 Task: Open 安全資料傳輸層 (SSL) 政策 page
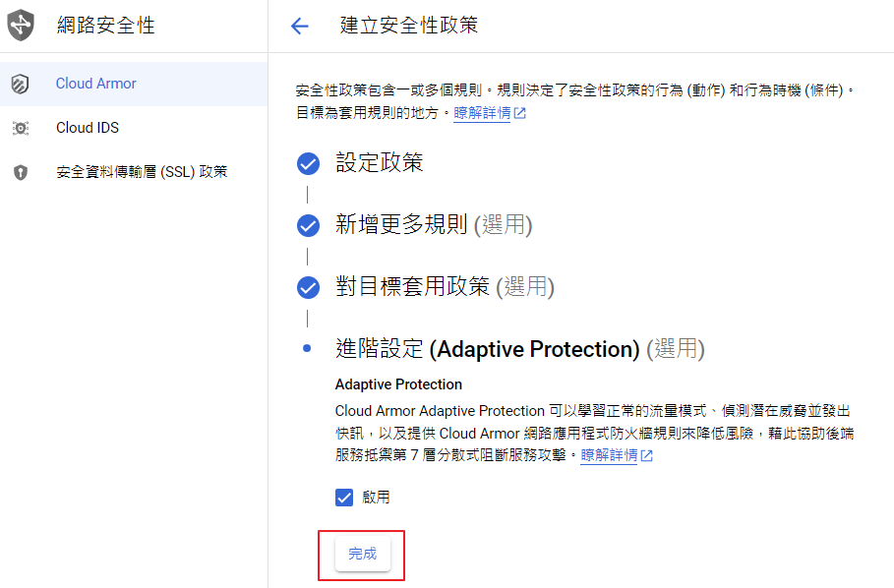click(x=142, y=172)
